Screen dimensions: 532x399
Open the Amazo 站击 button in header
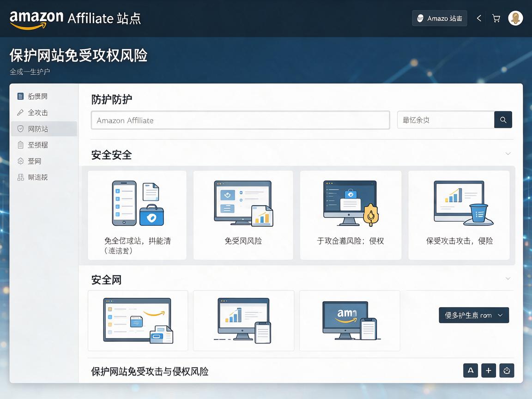coord(439,18)
